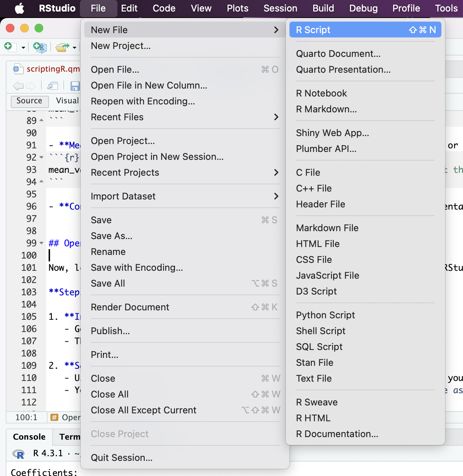The image size is (463, 476).
Task: Open dropdown arrow beside New File icon
Action: [23, 48]
